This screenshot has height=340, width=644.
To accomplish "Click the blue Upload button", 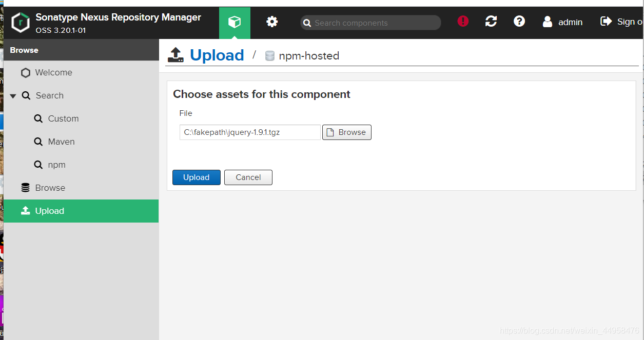I will 197,177.
